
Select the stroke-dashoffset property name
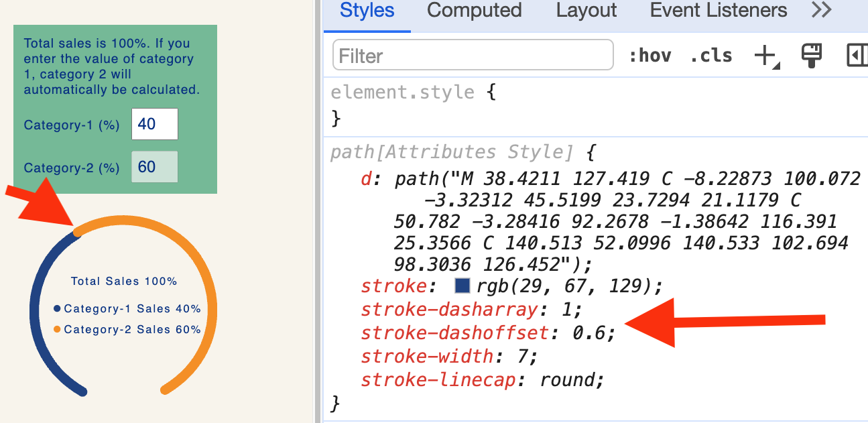point(454,333)
